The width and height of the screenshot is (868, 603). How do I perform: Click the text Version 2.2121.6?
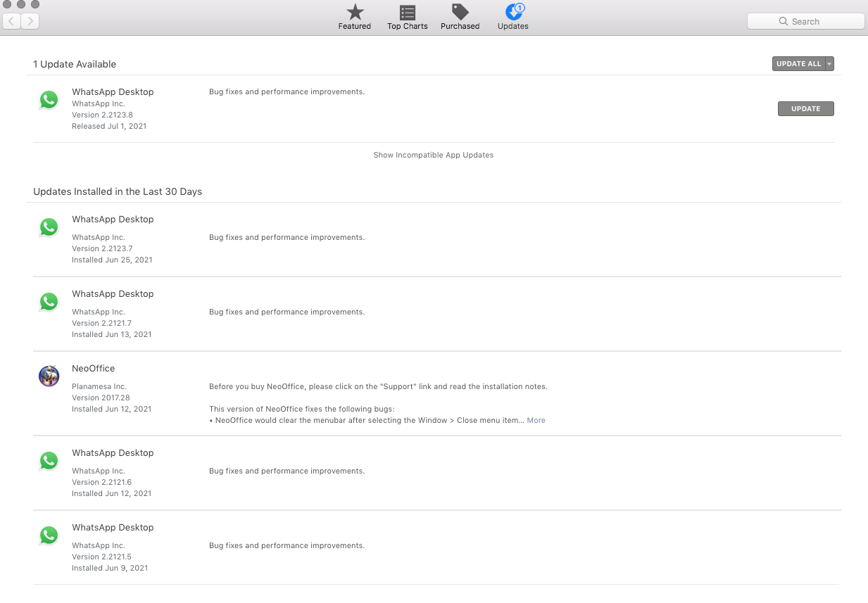click(101, 482)
